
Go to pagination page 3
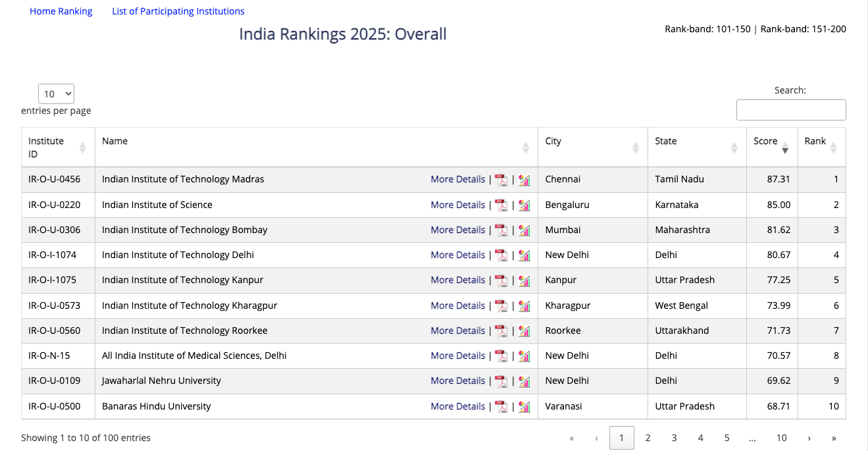pyautogui.click(x=674, y=438)
